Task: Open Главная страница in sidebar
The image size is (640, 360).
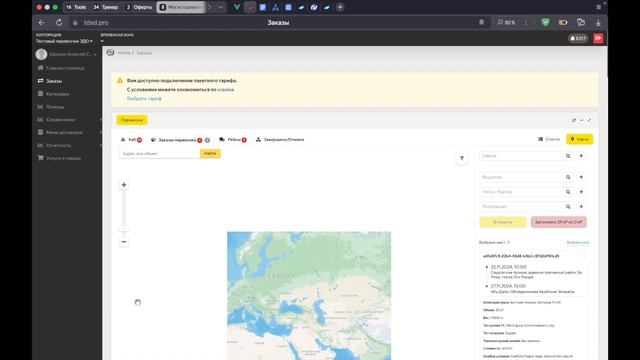Action: (x=61, y=68)
